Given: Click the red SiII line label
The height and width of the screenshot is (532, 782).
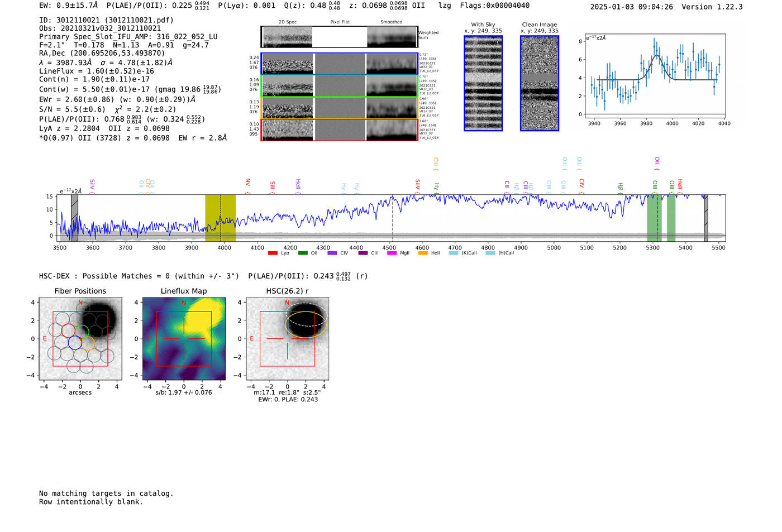Looking at the screenshot, I should [x=273, y=186].
